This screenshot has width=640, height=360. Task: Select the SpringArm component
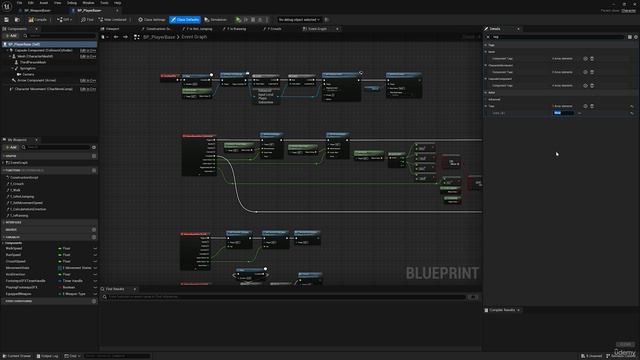coord(28,68)
